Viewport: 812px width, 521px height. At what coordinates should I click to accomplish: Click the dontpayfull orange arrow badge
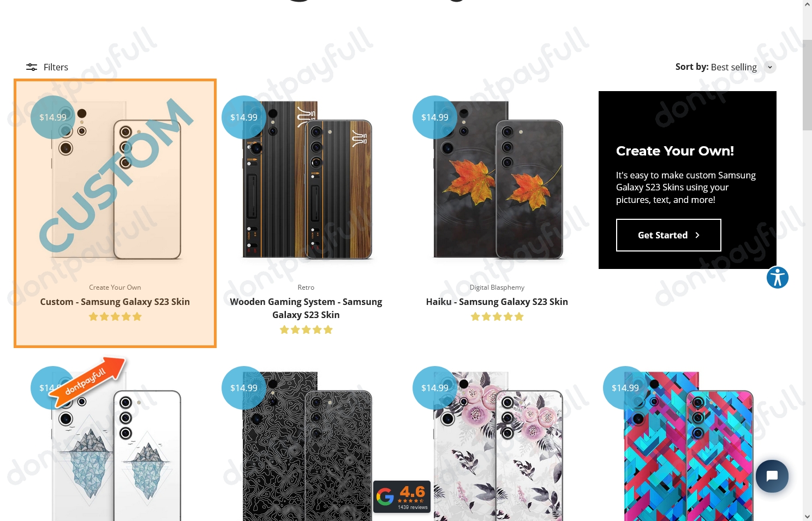pos(88,381)
